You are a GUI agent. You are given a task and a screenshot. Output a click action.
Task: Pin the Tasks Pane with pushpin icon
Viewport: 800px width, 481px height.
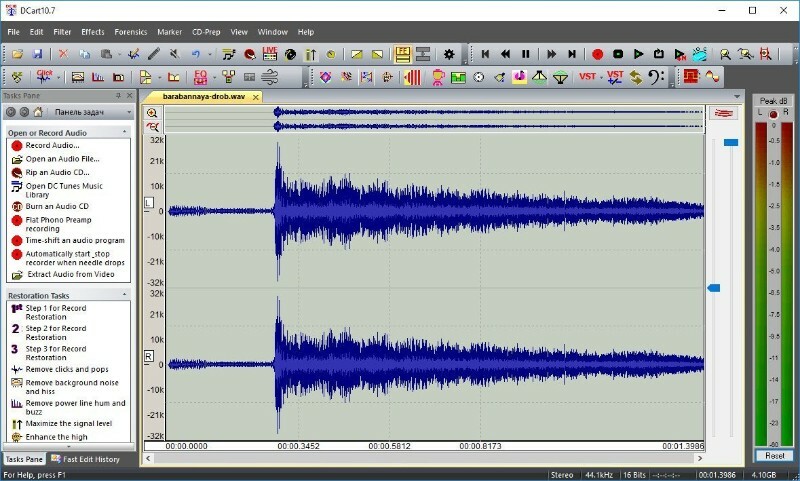[x=118, y=96]
